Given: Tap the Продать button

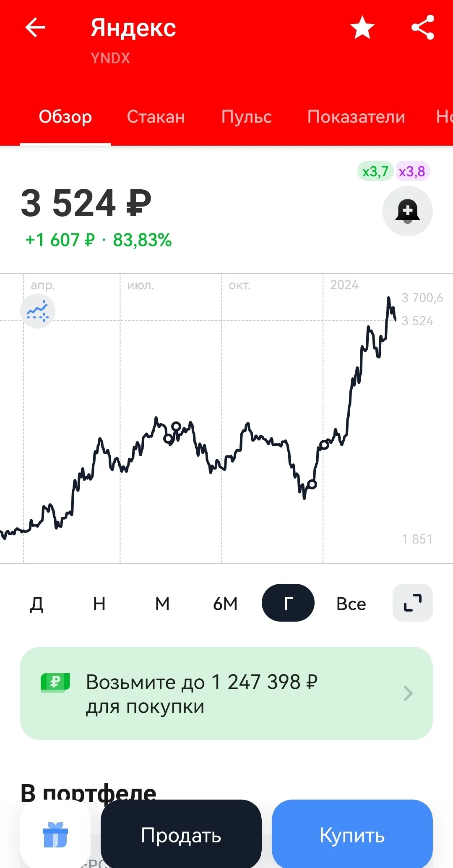Looking at the screenshot, I should pyautogui.click(x=181, y=834).
